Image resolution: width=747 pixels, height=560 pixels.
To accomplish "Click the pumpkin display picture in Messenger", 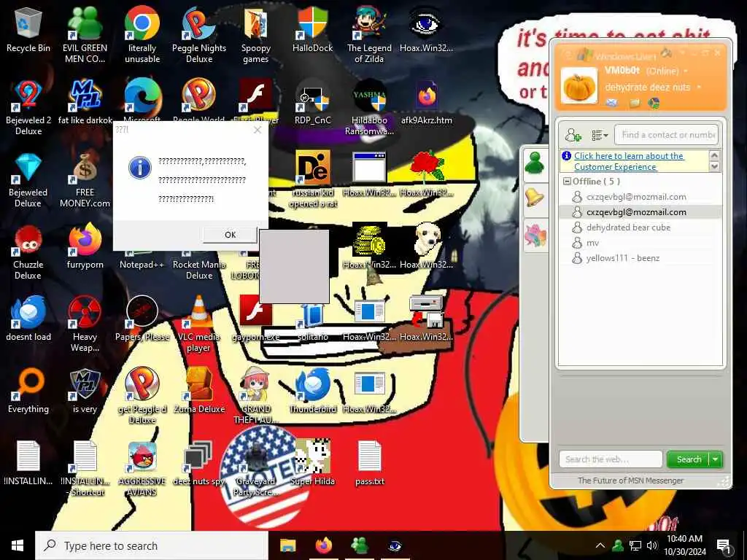I will [578, 86].
